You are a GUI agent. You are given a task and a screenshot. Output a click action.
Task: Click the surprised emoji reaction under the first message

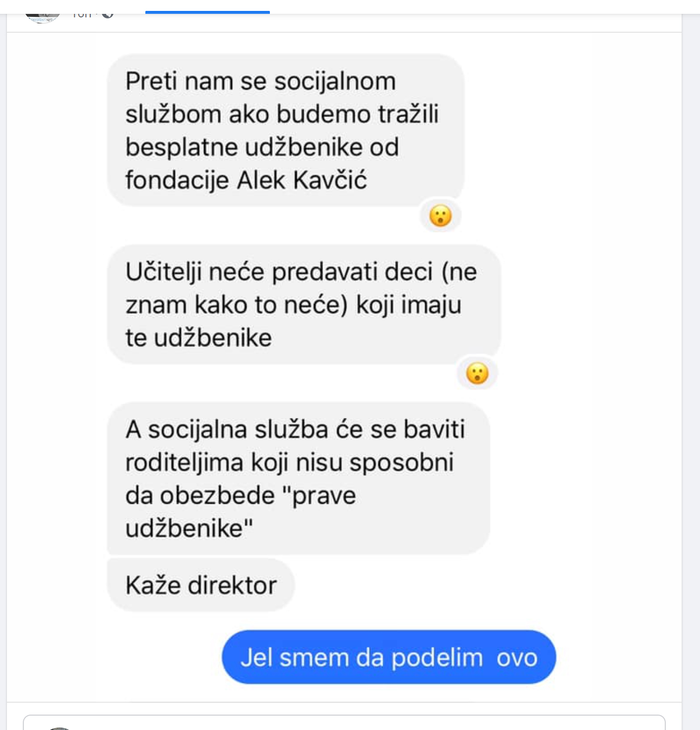coord(441,216)
